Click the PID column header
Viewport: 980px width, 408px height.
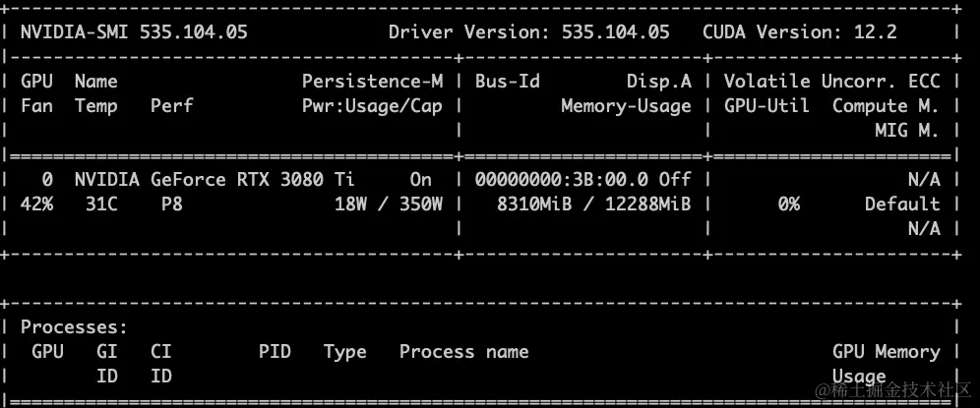[x=275, y=351]
